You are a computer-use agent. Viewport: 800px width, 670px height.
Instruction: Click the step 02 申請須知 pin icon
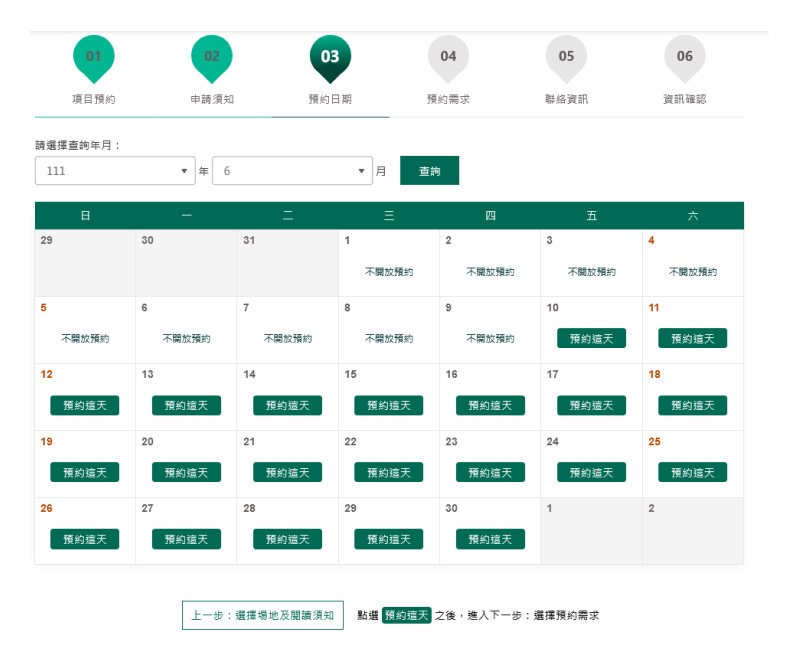tap(212, 57)
